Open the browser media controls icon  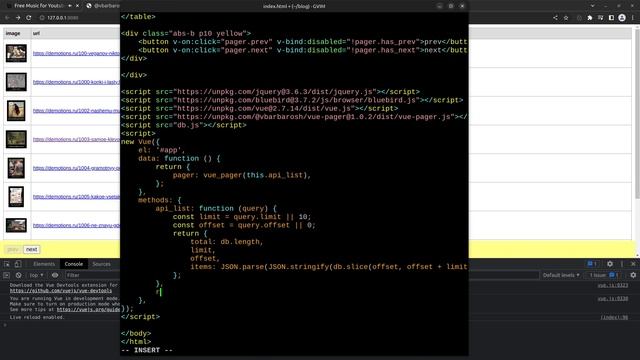tap(600, 18)
